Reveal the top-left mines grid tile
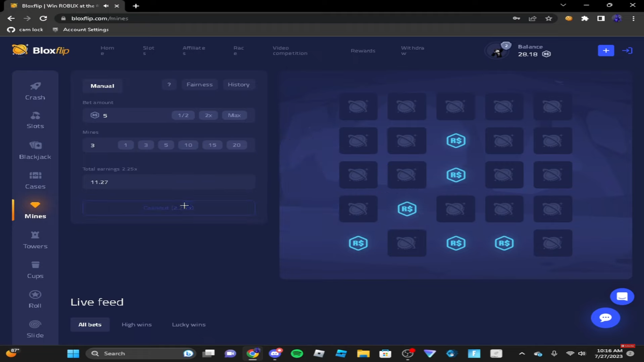Viewport: 644px width, 362px height. tap(358, 107)
